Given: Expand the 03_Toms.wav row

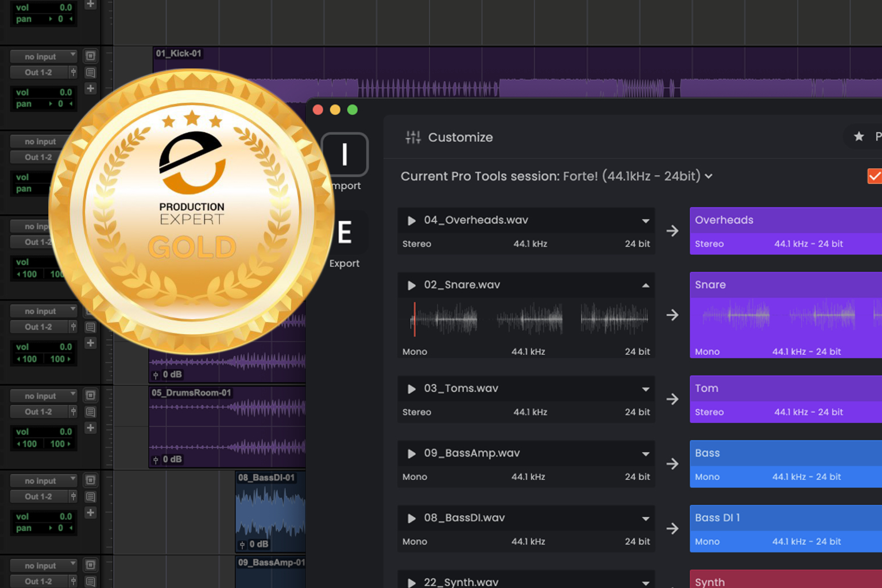Looking at the screenshot, I should coord(645,389).
